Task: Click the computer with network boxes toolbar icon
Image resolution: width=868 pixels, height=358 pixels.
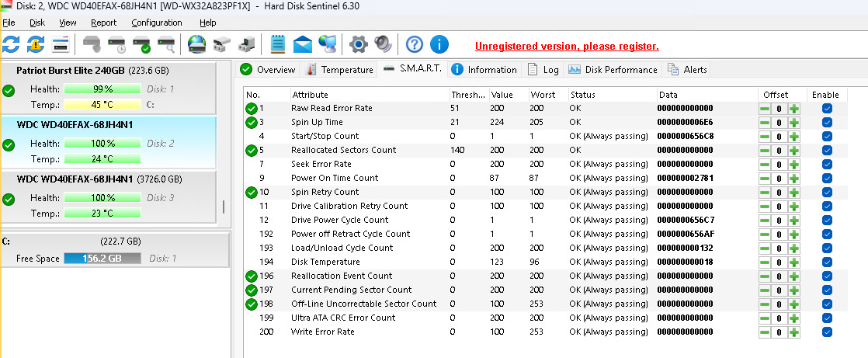Action: [x=246, y=44]
